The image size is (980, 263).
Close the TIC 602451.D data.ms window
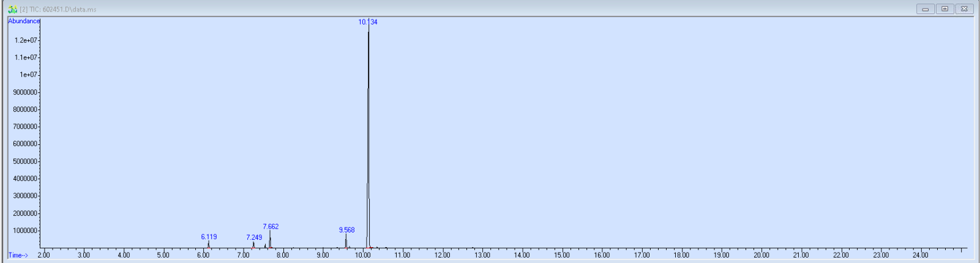tap(964, 9)
